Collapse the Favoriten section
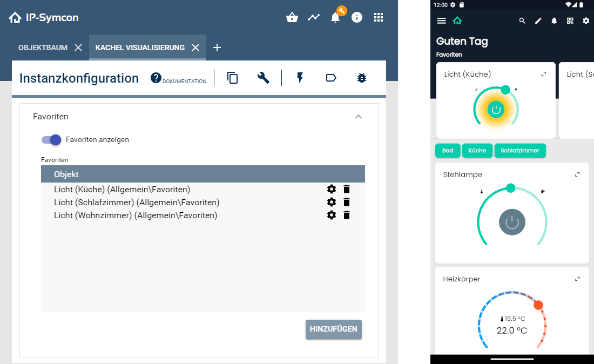 click(x=359, y=116)
